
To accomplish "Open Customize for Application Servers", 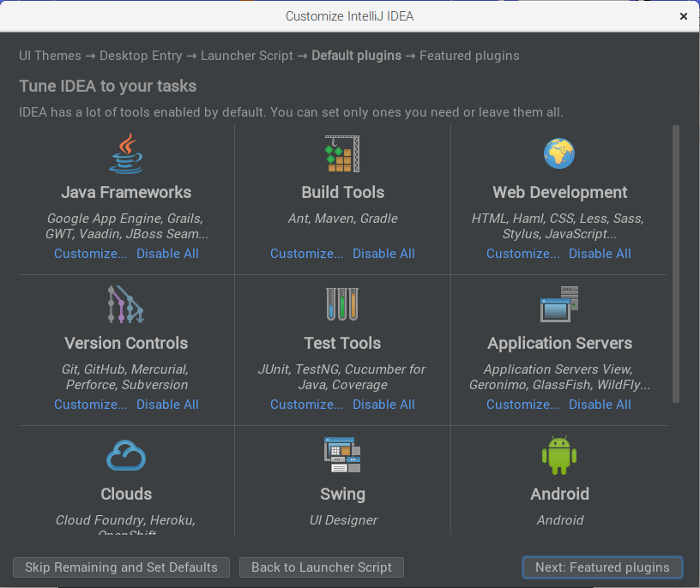I will click(522, 405).
